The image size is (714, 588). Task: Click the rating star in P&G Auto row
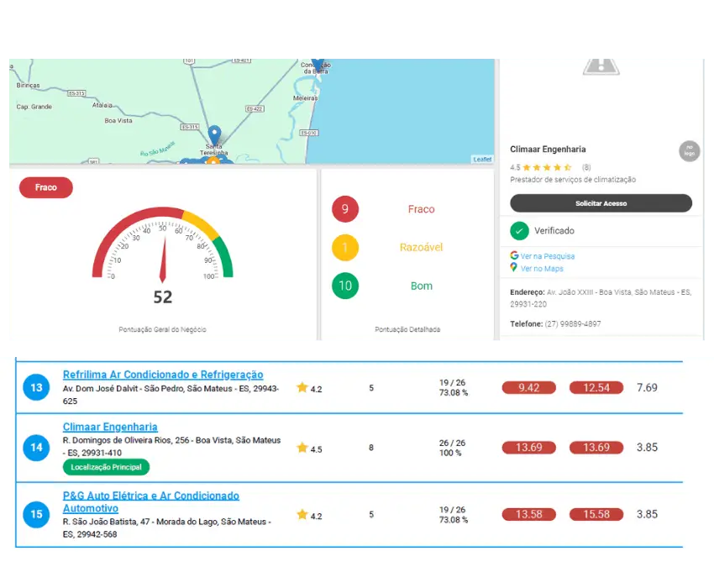click(x=302, y=515)
